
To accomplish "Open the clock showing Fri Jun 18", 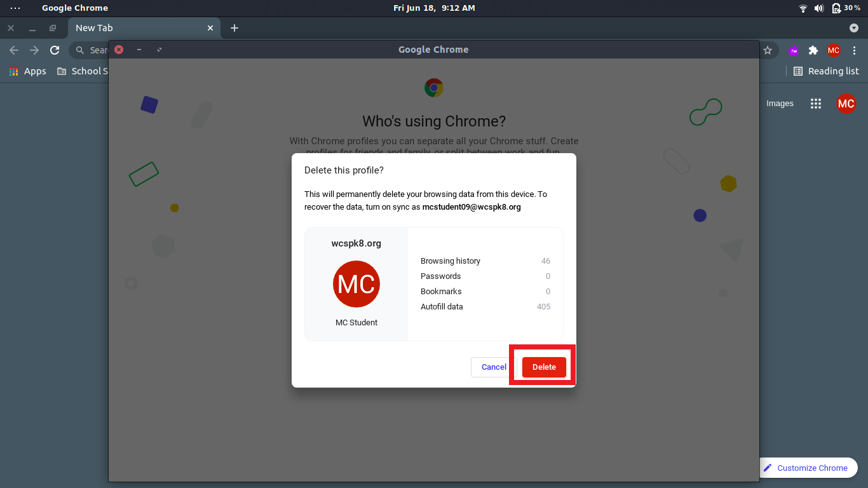I will pos(434,8).
